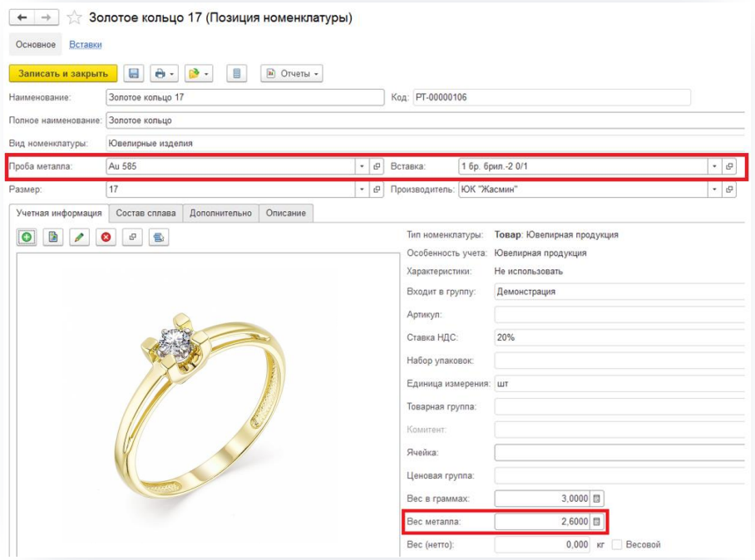Click the Вес (нетто) value 0,000

point(542,544)
